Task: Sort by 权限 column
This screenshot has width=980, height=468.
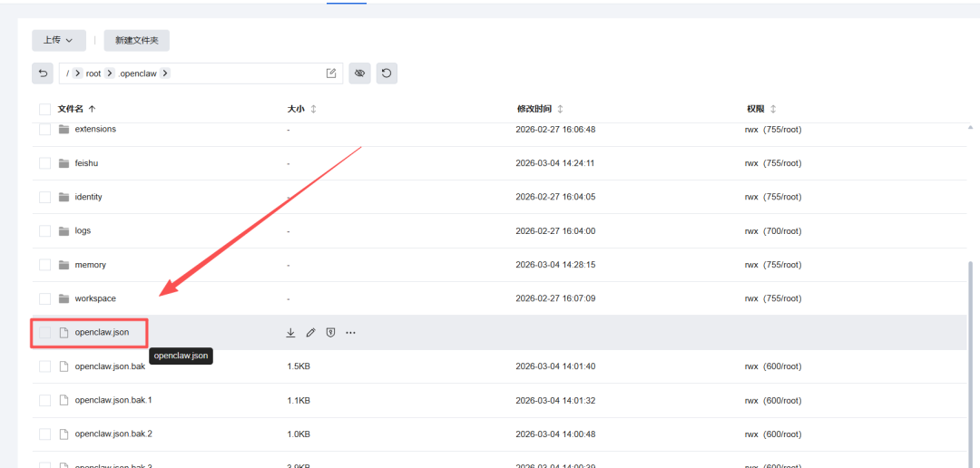Action: [x=761, y=109]
